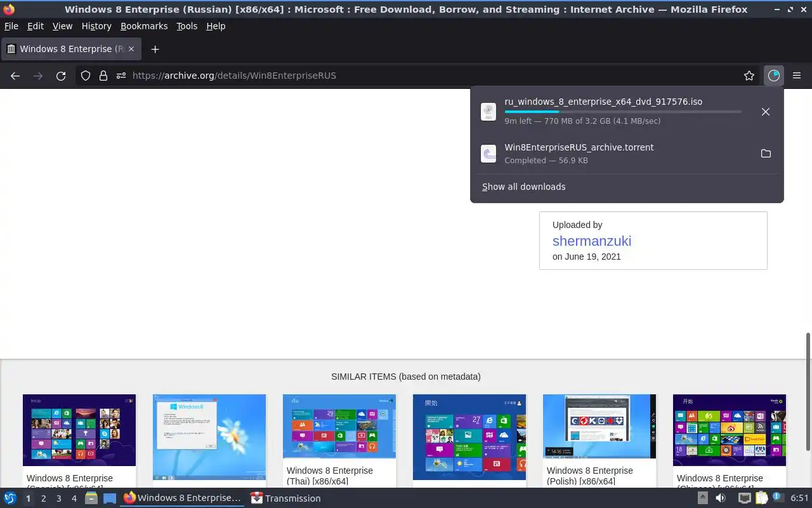Image resolution: width=812 pixels, height=508 pixels.
Task: Click the Windows 8 Enterprise (Polish) title link
Action: [x=590, y=476]
